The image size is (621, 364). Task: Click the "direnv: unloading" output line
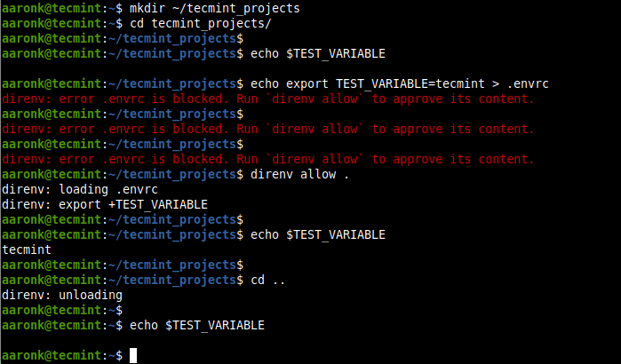click(x=62, y=295)
